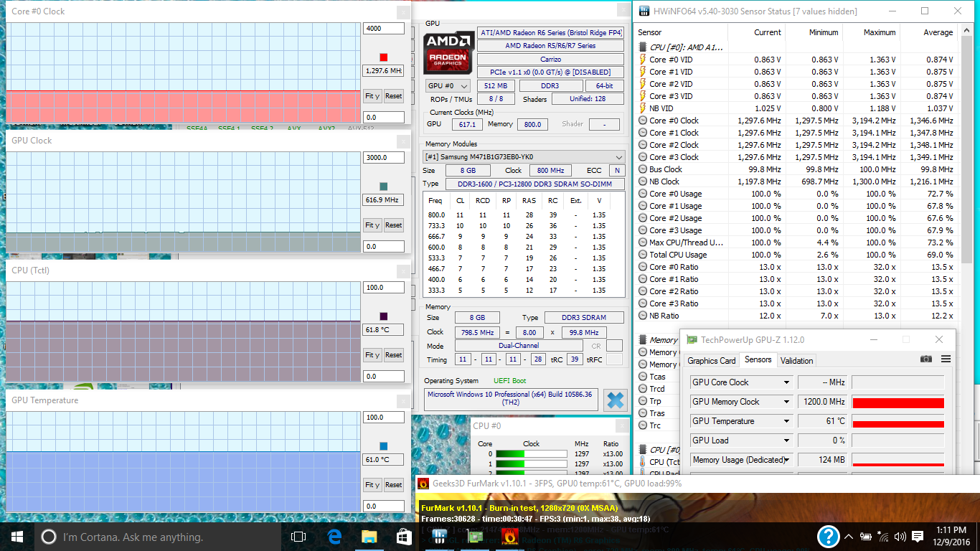Click the 4000 max field of Core #0 Clock
This screenshot has height=551, width=980.
384,28
